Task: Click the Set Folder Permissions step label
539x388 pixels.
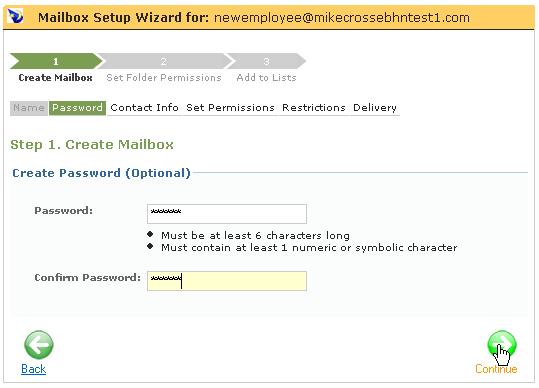Action: [164, 78]
